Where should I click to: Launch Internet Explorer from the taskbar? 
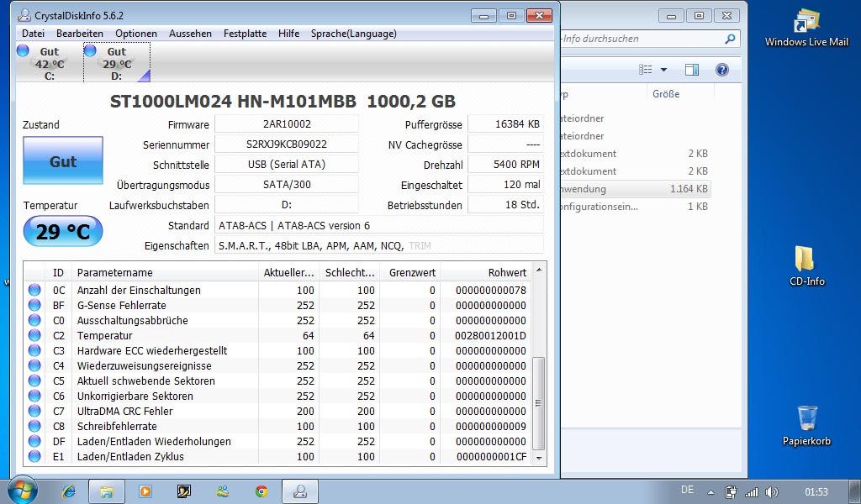[69, 491]
